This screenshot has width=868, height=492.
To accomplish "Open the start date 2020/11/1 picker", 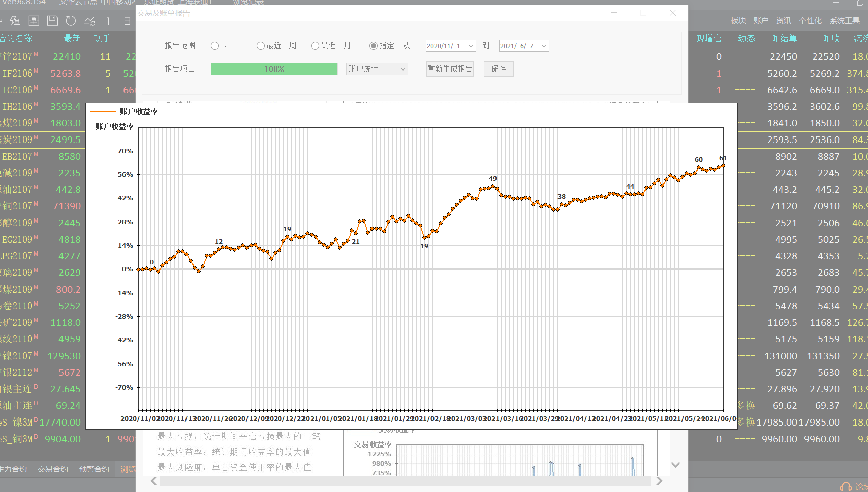I will point(451,46).
